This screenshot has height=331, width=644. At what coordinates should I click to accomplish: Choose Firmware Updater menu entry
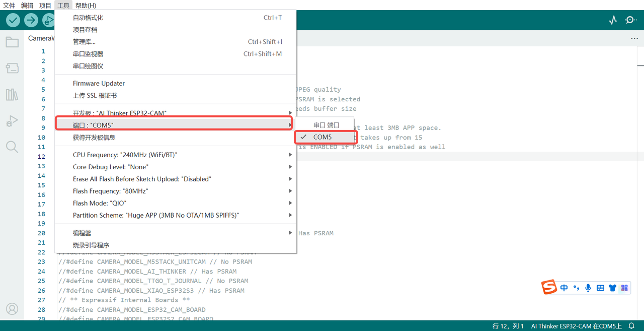[176, 83]
